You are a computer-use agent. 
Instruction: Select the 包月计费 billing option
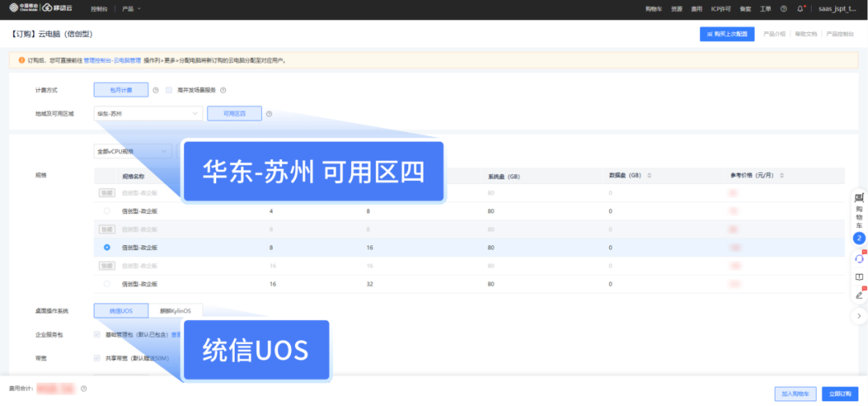[x=121, y=90]
